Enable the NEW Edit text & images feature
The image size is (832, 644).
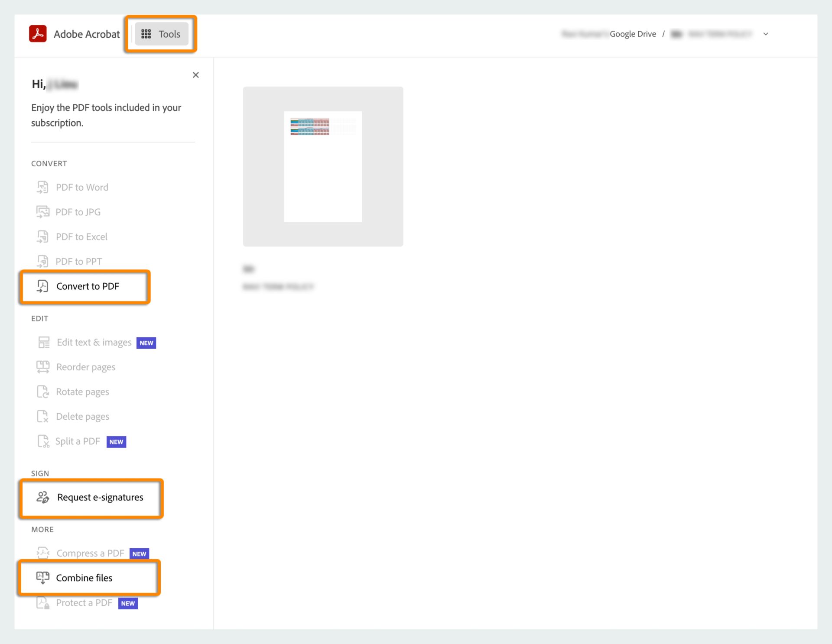pos(94,342)
